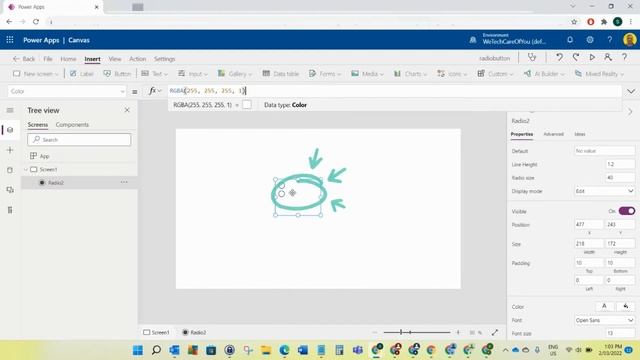Screen dimensions: 640x360
Task: Adjust the canvas zoom slider
Action: click(x=416, y=332)
